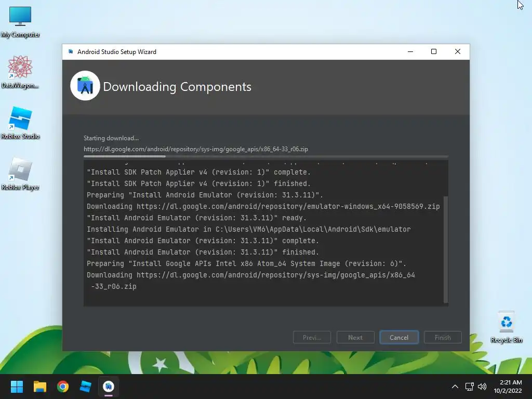Click the Android Studio logo in wizard header

click(x=85, y=86)
